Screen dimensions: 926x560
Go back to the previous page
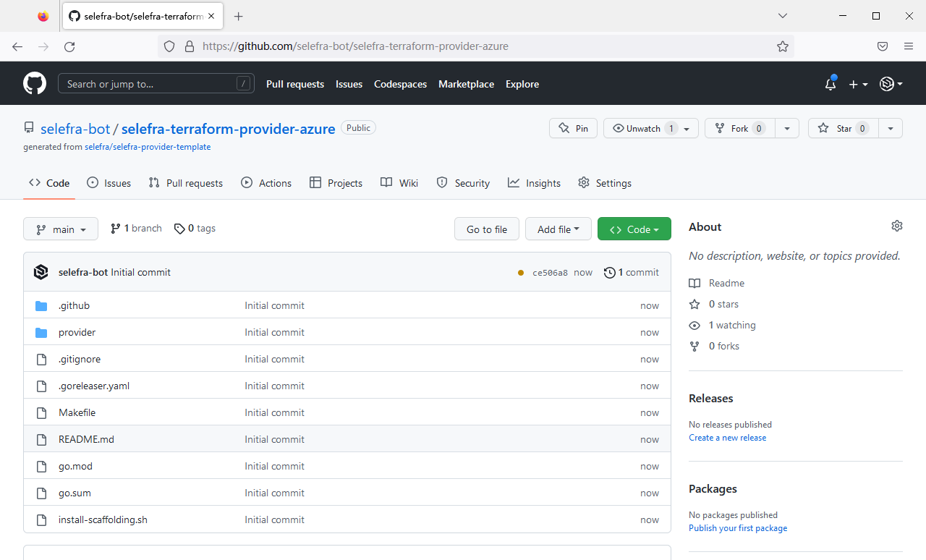click(17, 46)
